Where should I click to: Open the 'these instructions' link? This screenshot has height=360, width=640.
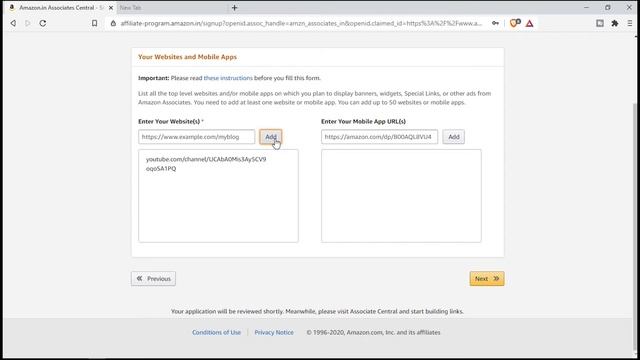tap(228, 78)
